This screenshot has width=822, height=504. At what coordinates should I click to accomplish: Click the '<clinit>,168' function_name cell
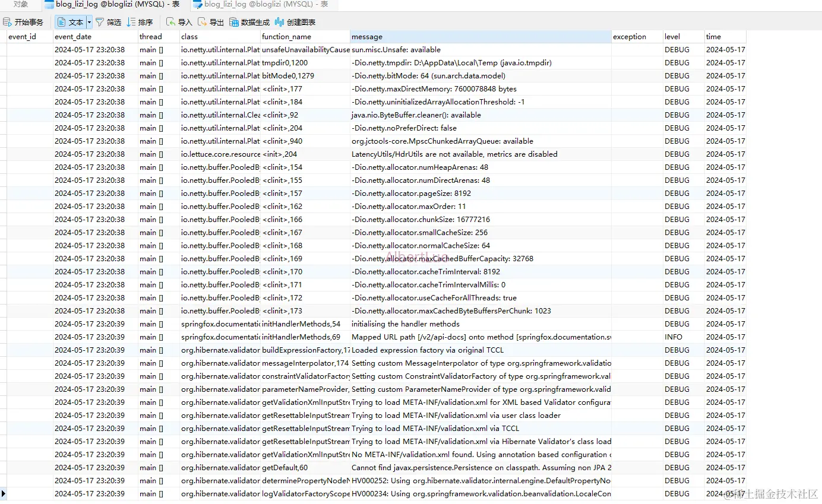(x=305, y=246)
